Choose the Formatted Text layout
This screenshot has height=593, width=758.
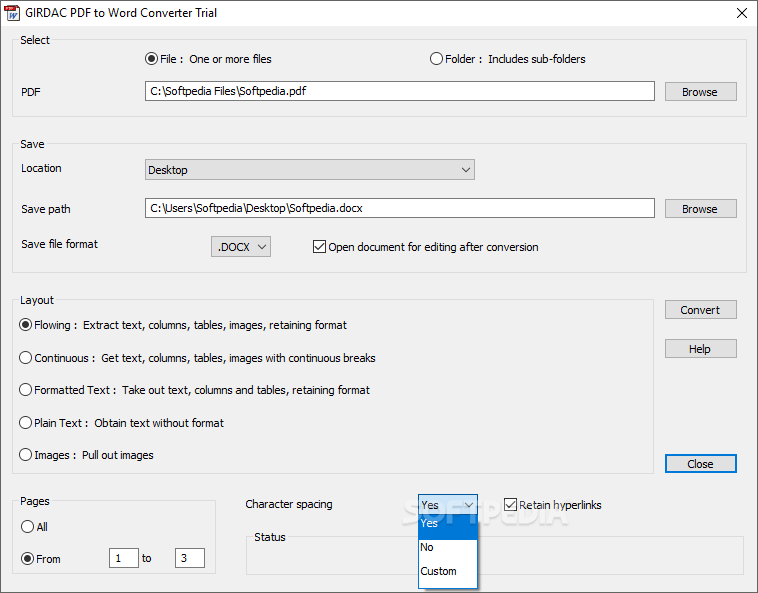pyautogui.click(x=26, y=390)
